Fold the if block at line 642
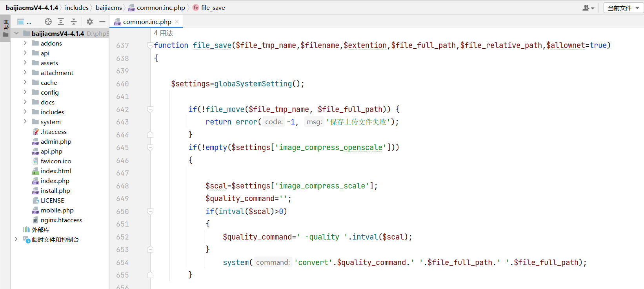 pyautogui.click(x=150, y=109)
